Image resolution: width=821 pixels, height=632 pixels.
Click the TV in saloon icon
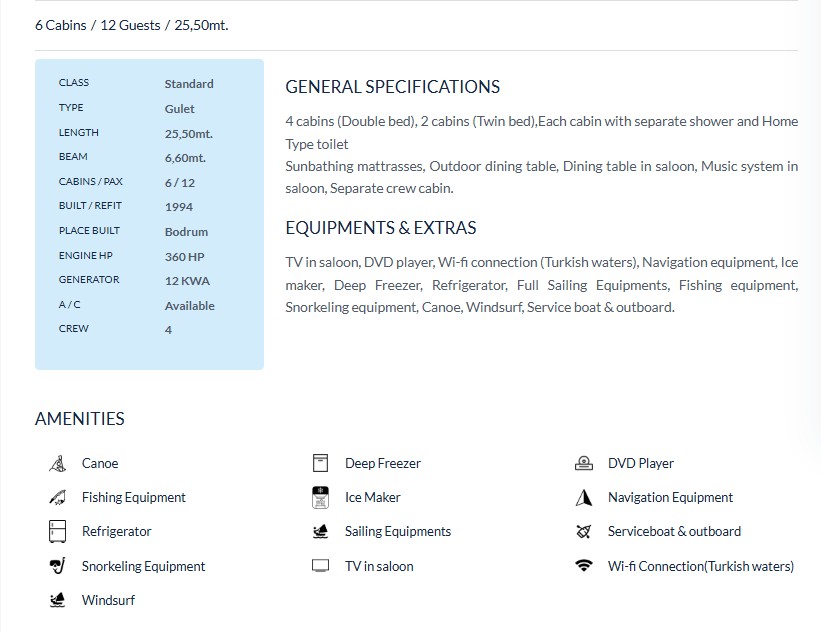[x=320, y=567]
